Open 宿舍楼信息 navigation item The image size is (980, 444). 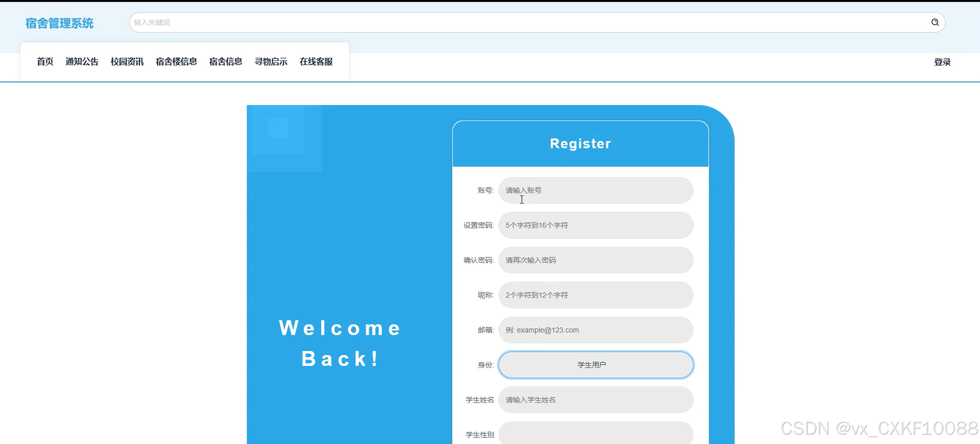[x=176, y=62]
